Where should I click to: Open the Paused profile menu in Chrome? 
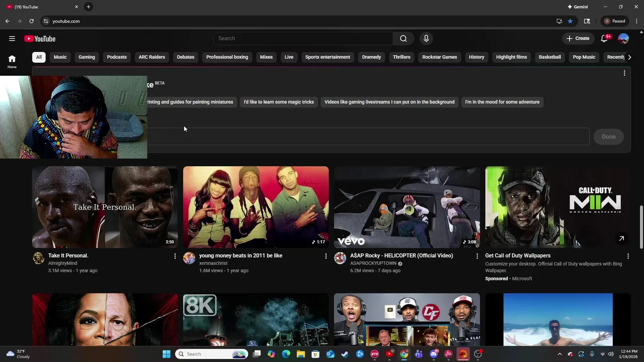(x=615, y=21)
